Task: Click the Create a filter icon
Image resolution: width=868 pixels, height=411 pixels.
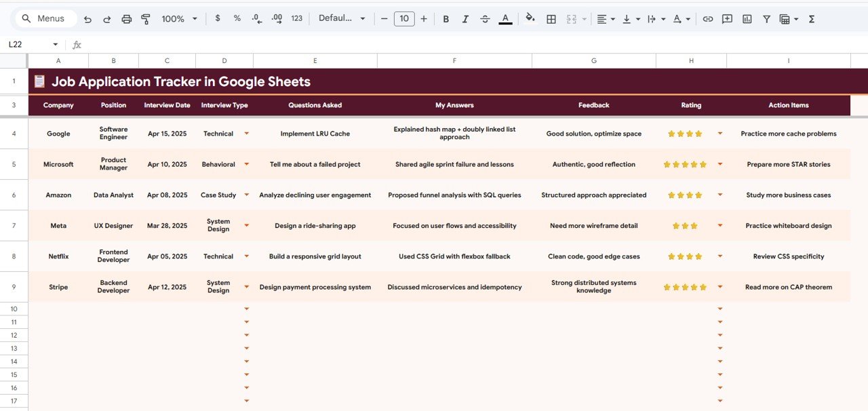Action: point(766,19)
